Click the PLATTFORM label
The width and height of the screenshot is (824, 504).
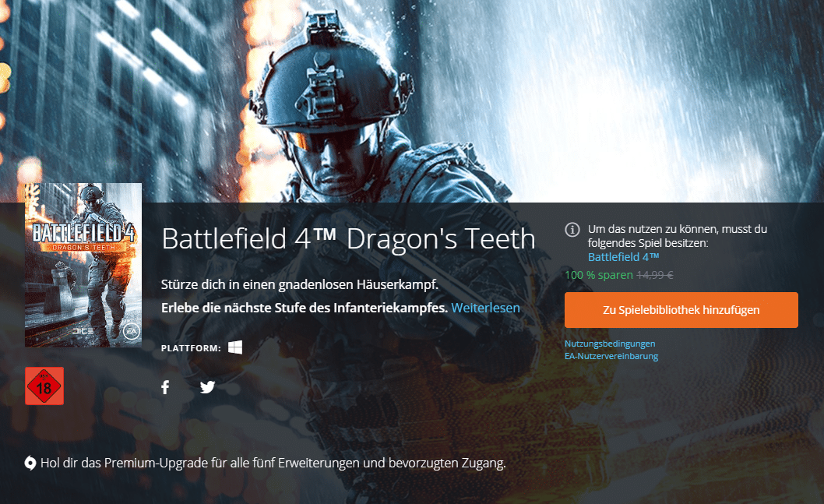tap(191, 348)
